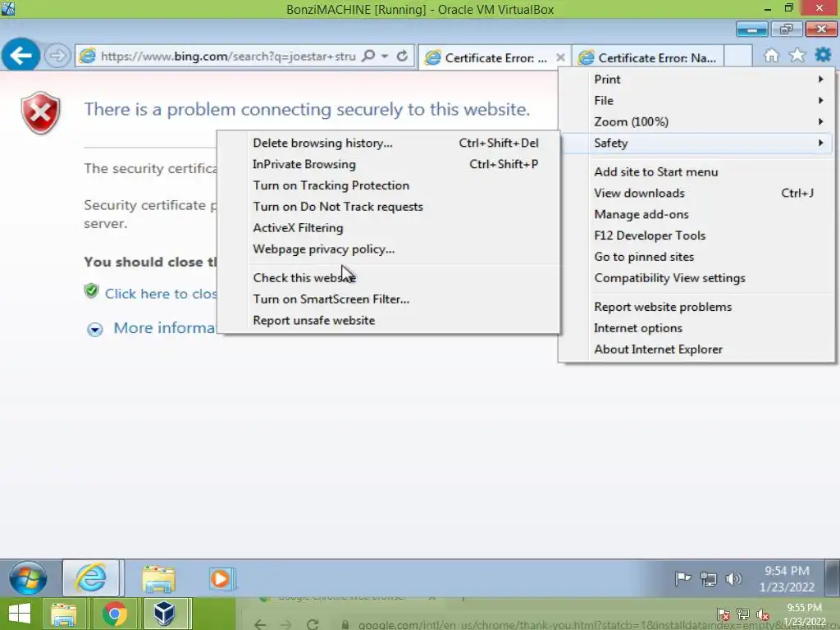Open Manage add-ons
840x630 pixels.
(x=696, y=214)
